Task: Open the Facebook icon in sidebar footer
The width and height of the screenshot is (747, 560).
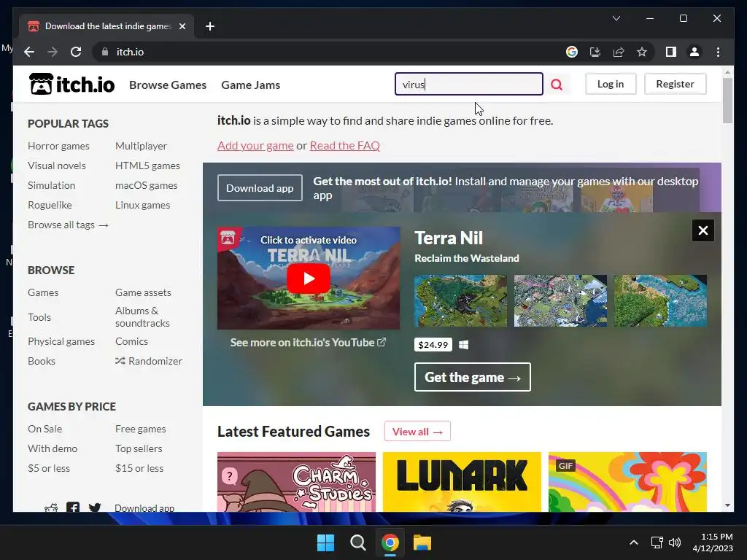Action: point(73,507)
